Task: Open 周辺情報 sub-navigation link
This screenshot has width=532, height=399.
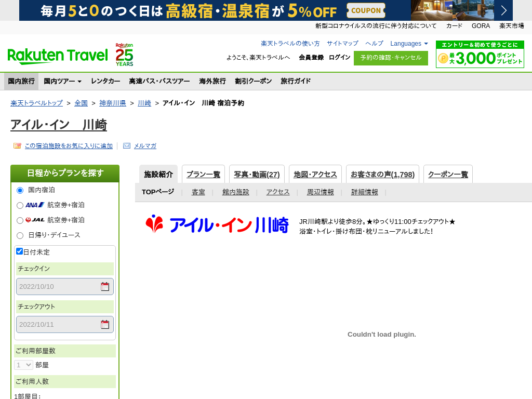Action: click(x=320, y=192)
